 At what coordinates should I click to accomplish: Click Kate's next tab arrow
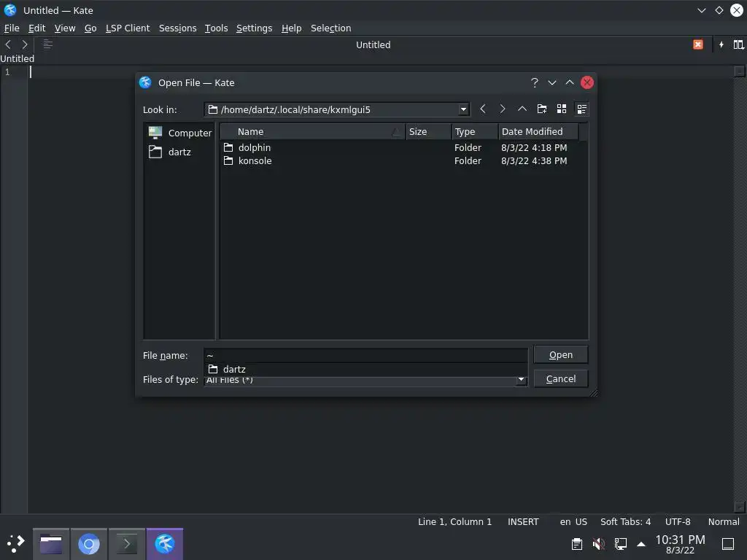click(24, 44)
